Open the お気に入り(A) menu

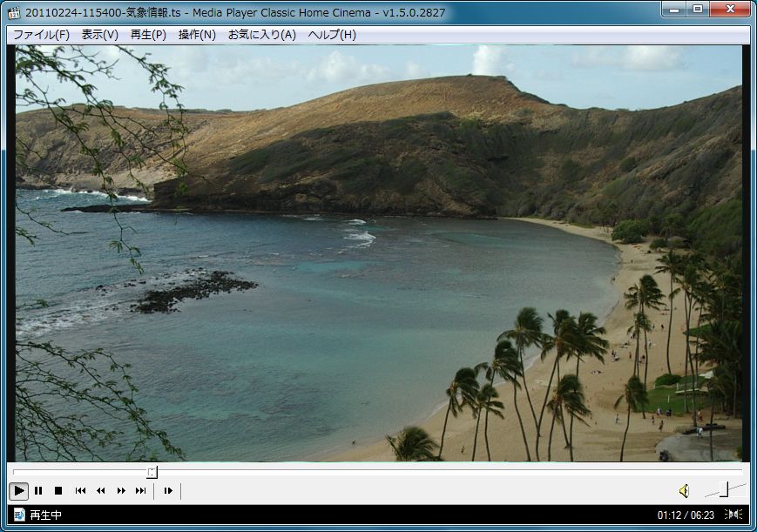coord(261,35)
